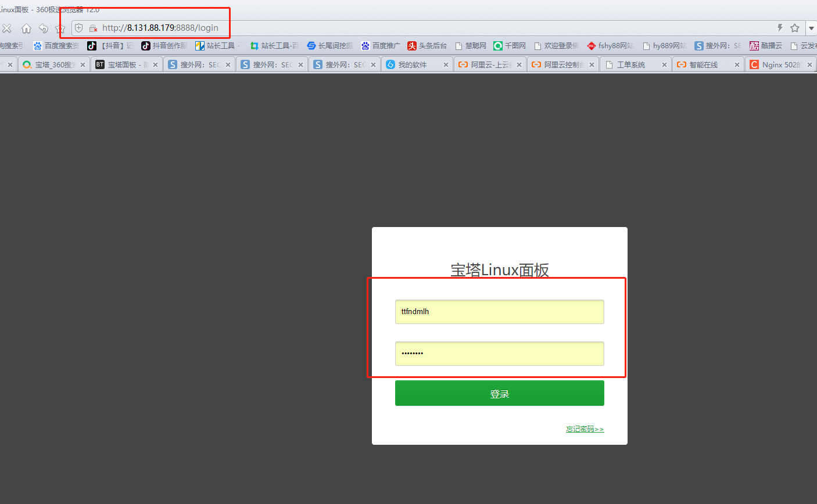817x504 pixels.
Task: Stop loading with the X toolbar icon
Action: click(x=7, y=28)
